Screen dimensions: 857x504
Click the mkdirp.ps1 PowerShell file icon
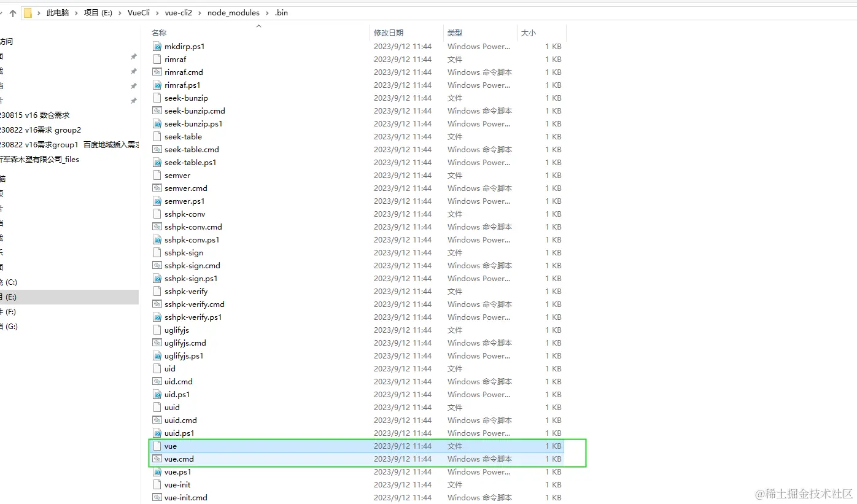click(157, 46)
